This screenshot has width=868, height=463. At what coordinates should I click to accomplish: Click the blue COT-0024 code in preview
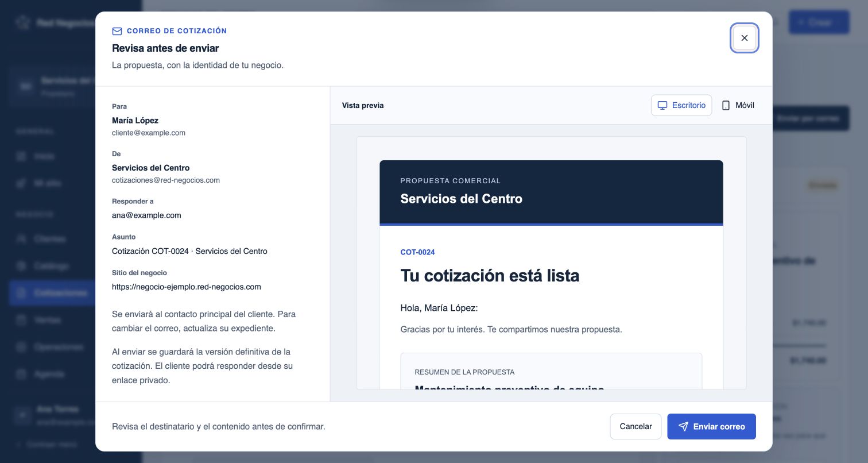tap(417, 252)
